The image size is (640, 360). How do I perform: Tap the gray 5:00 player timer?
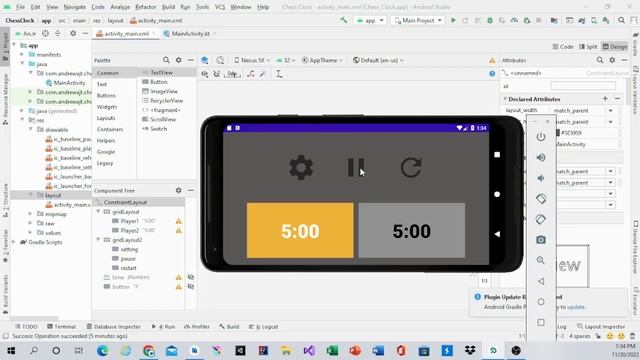coord(411,231)
